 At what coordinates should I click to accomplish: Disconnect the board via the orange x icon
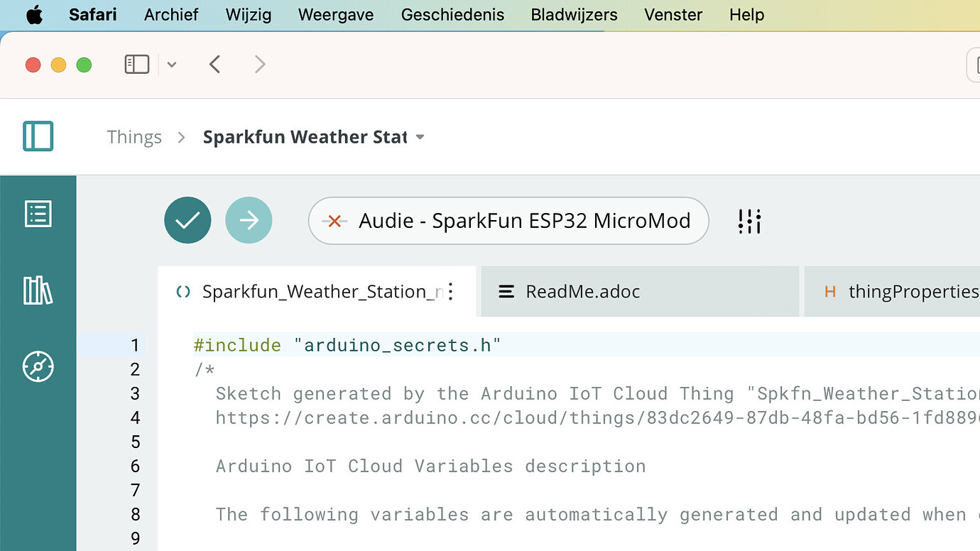tap(334, 221)
